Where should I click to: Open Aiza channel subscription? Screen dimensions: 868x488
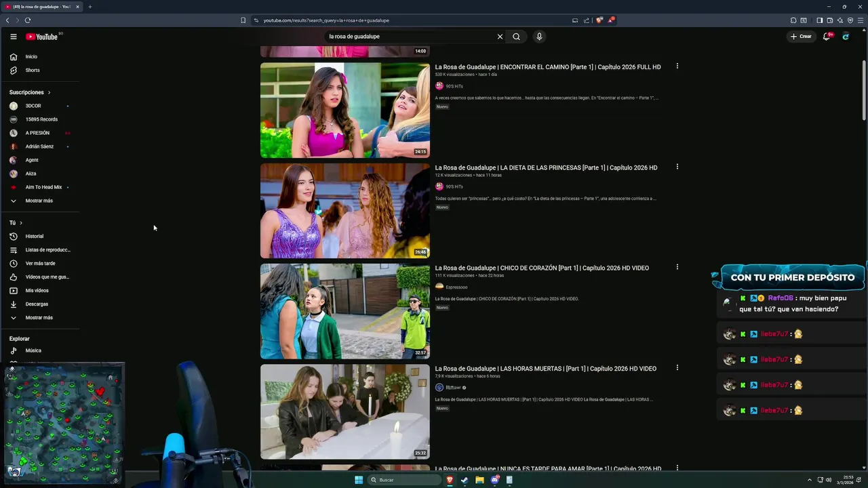coord(41,174)
